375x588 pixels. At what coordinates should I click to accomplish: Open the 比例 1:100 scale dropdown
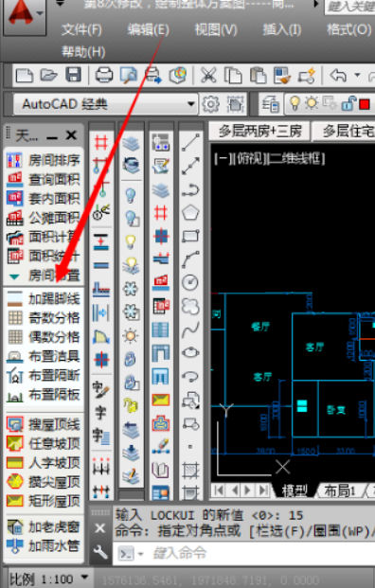point(85,577)
